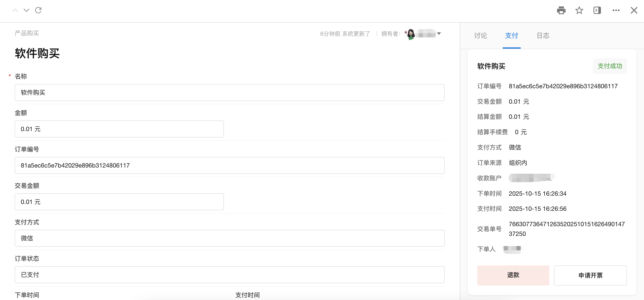Screen dimensions: 644x300
Task: Refresh the record with reload icon
Action: (38, 10)
